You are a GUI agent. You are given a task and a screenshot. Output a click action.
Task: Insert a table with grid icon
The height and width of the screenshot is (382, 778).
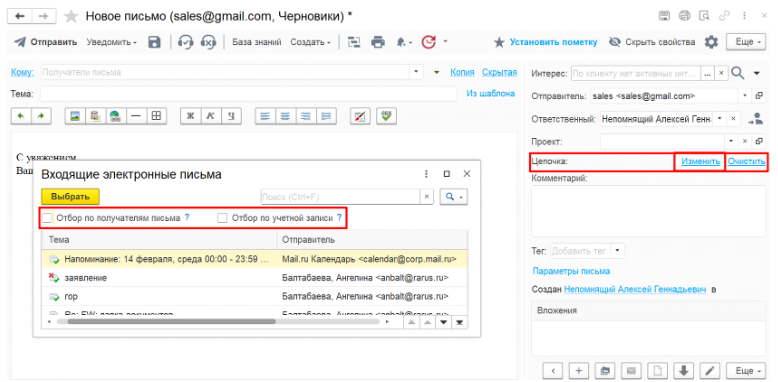pos(156,116)
